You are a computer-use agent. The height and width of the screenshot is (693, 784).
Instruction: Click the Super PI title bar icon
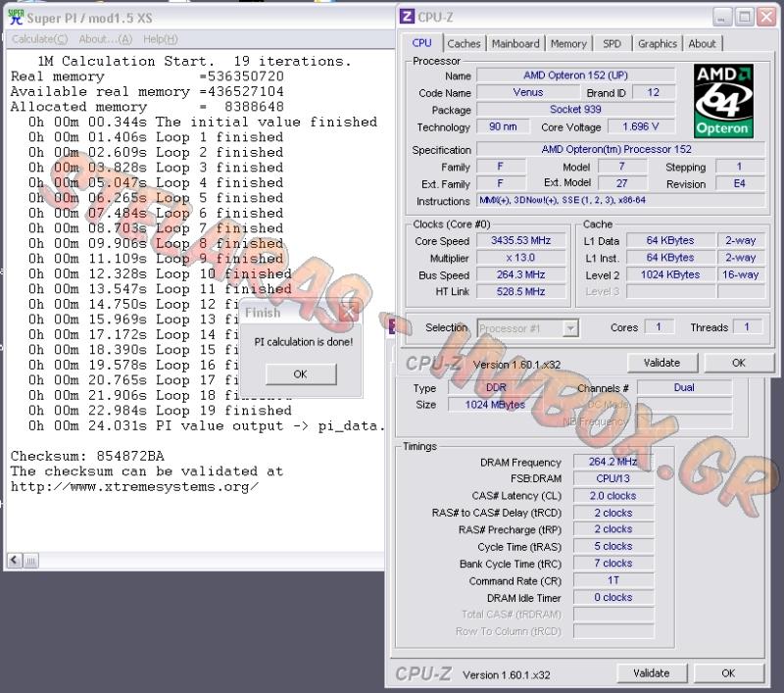click(x=16, y=17)
